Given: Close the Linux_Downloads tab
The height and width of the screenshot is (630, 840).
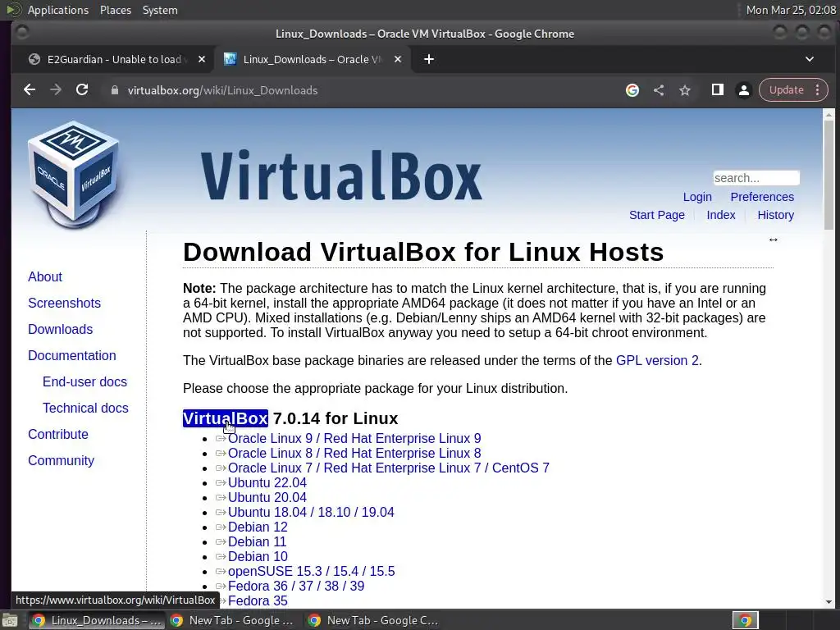Looking at the screenshot, I should coord(398,59).
